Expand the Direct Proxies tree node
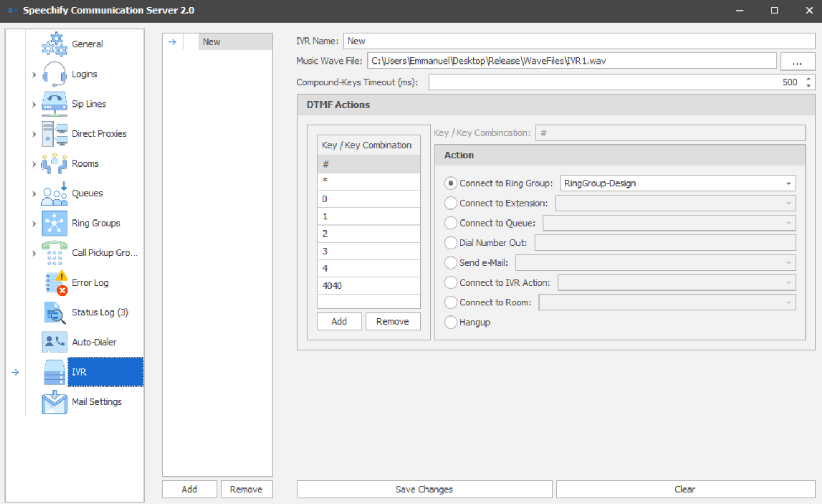The image size is (822, 504). pyautogui.click(x=34, y=134)
